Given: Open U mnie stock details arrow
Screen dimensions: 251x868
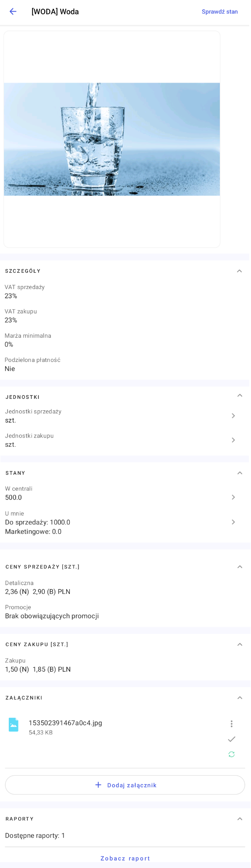Looking at the screenshot, I should click(x=233, y=522).
